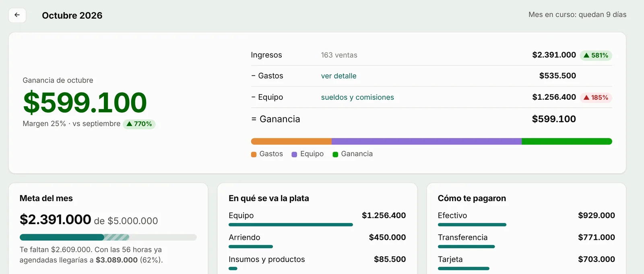Click the $2.391.000 Ingresos amount
Screen dimensions: 644x274
click(x=554, y=55)
